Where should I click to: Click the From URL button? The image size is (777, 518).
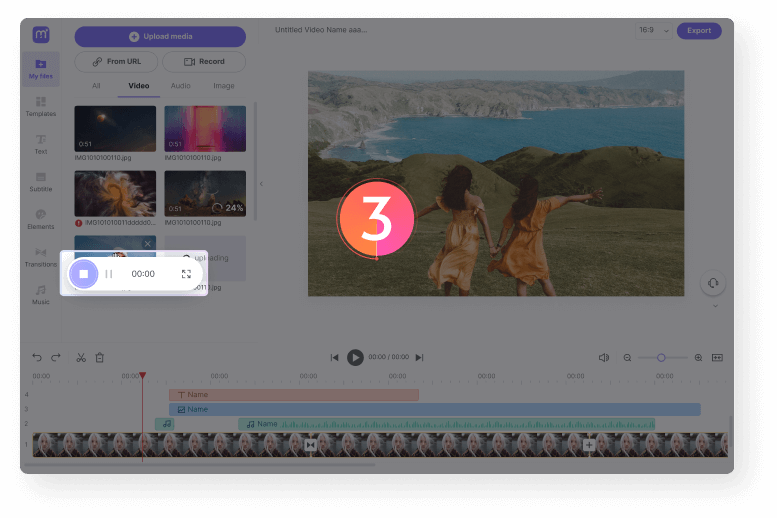click(116, 61)
